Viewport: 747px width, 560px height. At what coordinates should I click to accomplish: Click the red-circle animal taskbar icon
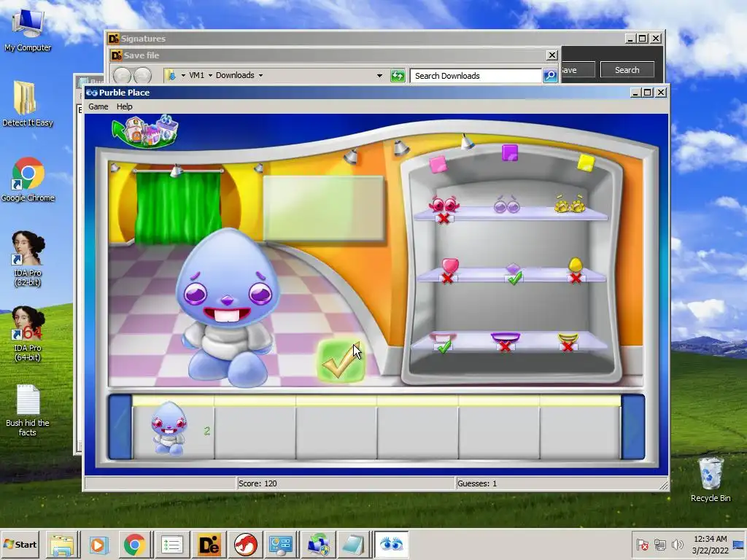245,544
